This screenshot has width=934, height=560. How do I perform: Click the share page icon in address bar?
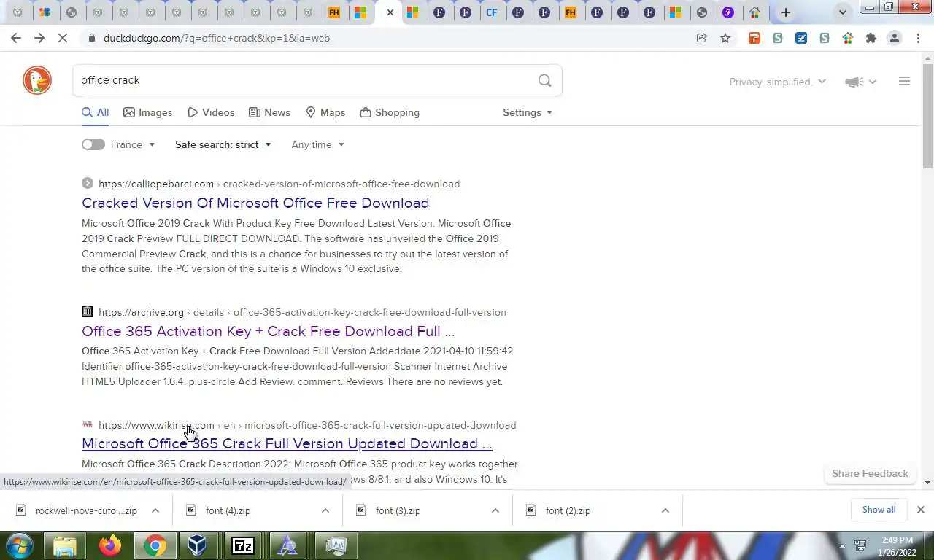(x=702, y=38)
